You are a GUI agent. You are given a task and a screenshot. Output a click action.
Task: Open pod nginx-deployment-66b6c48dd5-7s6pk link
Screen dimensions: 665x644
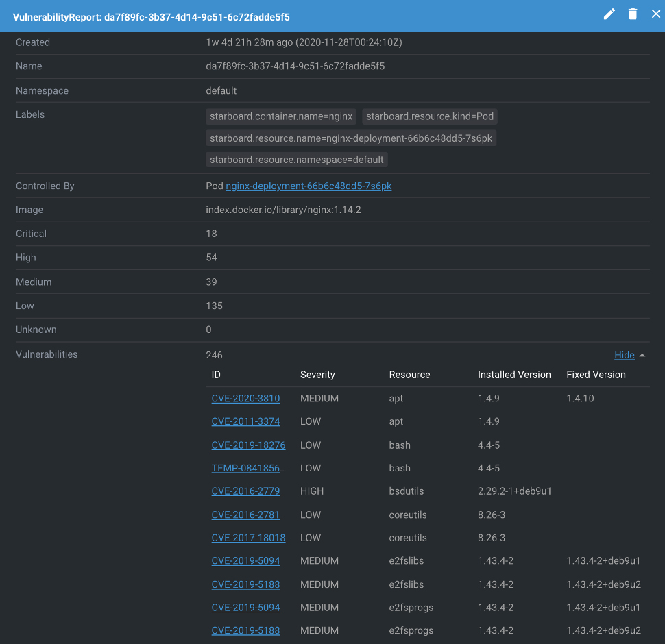point(309,186)
